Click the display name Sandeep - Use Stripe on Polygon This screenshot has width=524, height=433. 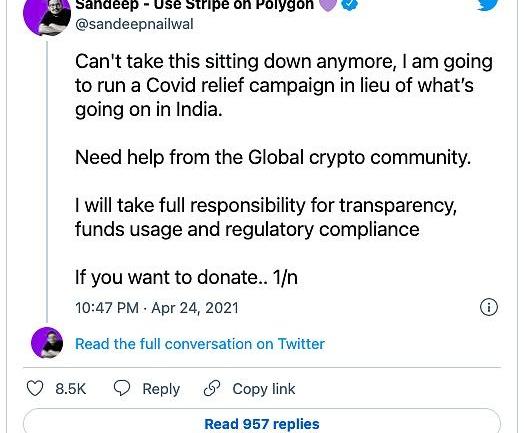click(x=195, y=5)
